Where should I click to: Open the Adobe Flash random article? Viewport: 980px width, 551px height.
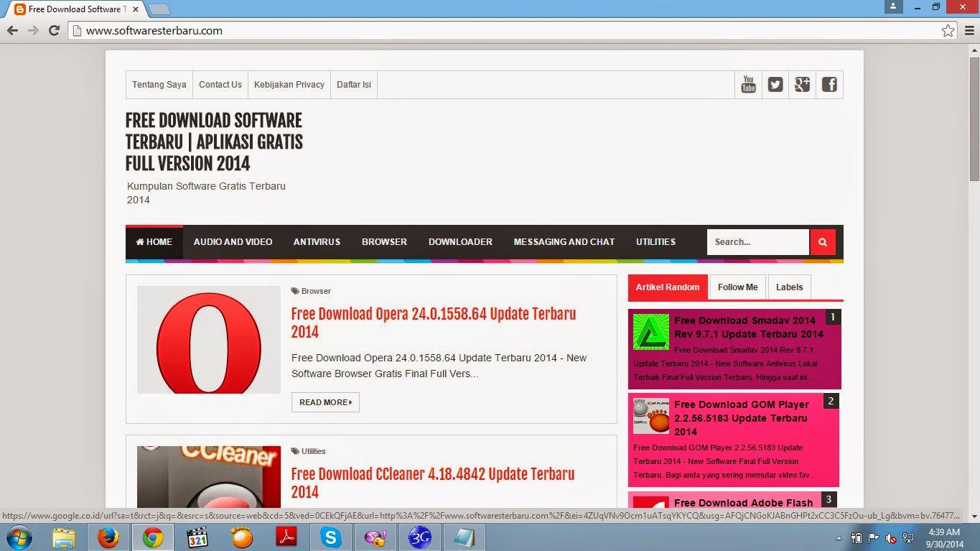(x=744, y=503)
